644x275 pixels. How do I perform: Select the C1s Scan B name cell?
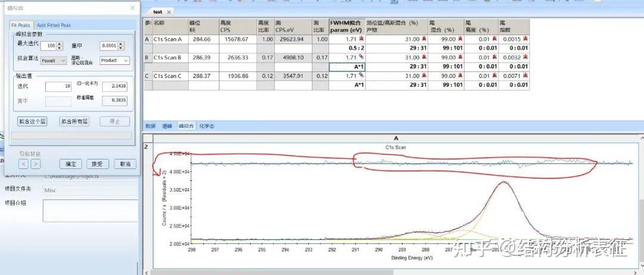point(170,58)
